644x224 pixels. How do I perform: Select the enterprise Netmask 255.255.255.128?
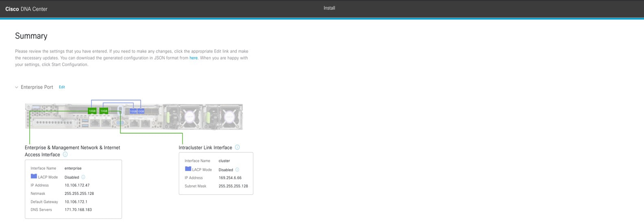pyautogui.click(x=79, y=194)
